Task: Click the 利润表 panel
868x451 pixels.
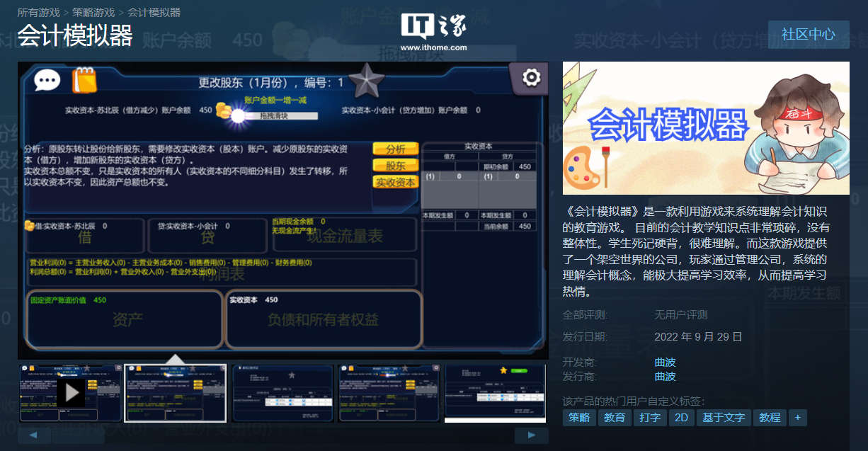Action: 221,273
